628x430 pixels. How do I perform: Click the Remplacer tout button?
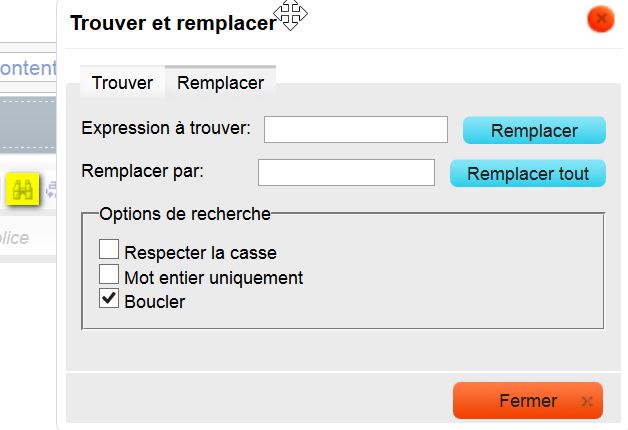(528, 173)
